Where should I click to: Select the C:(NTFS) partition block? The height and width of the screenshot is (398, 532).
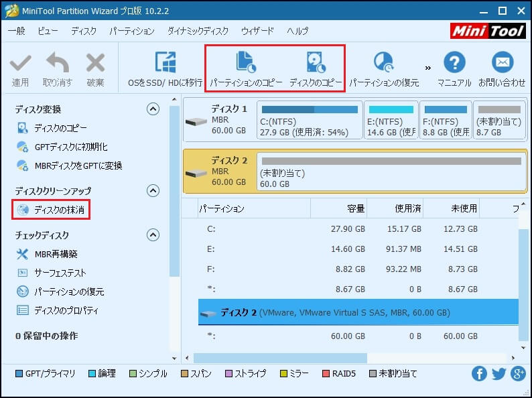click(x=310, y=120)
